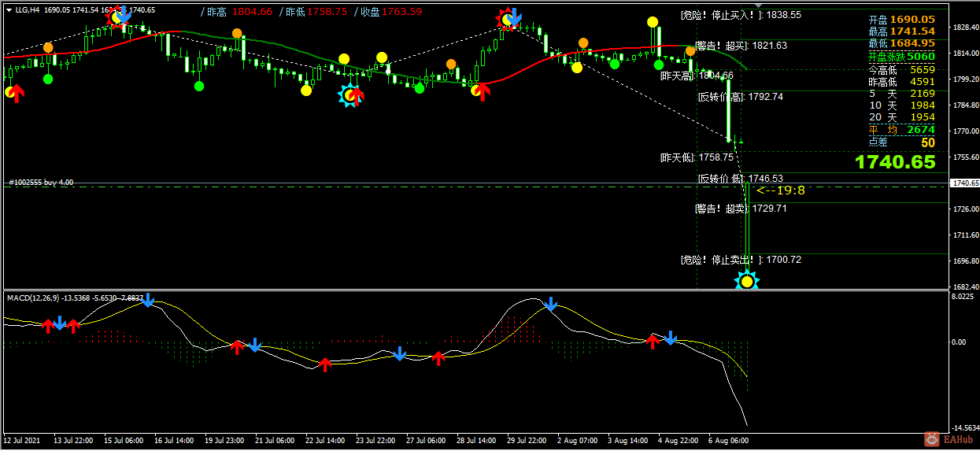
Task: Click the 最低 1684.95 info row
Action: (901, 43)
